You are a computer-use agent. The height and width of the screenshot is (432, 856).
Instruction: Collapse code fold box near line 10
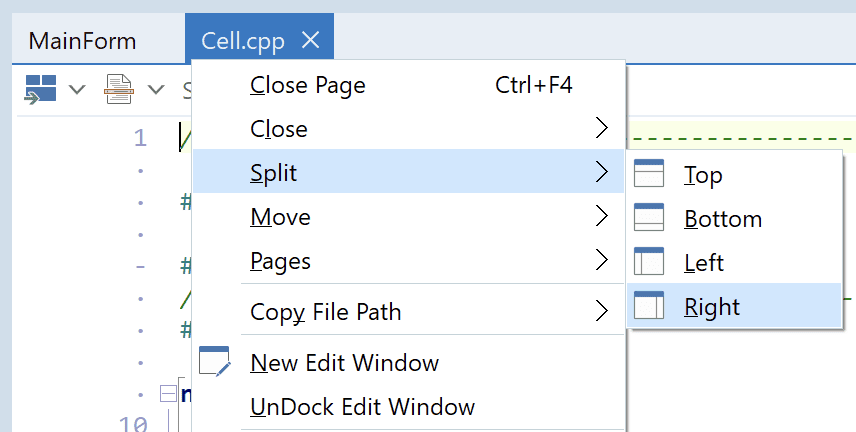coord(167,393)
